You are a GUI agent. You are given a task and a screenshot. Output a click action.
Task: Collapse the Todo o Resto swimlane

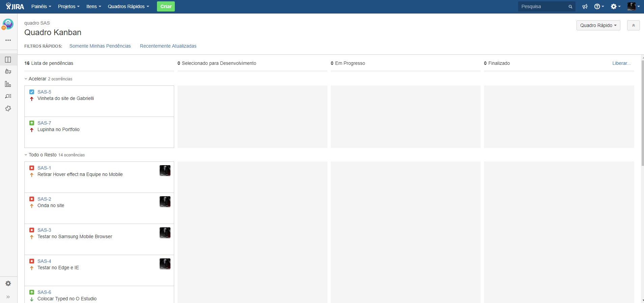[x=26, y=155]
